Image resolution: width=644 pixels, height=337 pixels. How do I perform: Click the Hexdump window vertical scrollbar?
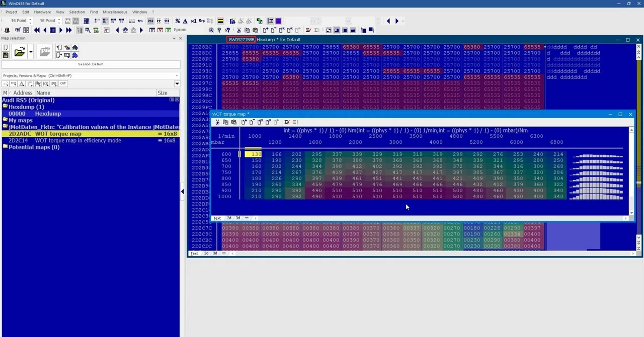coord(639,146)
